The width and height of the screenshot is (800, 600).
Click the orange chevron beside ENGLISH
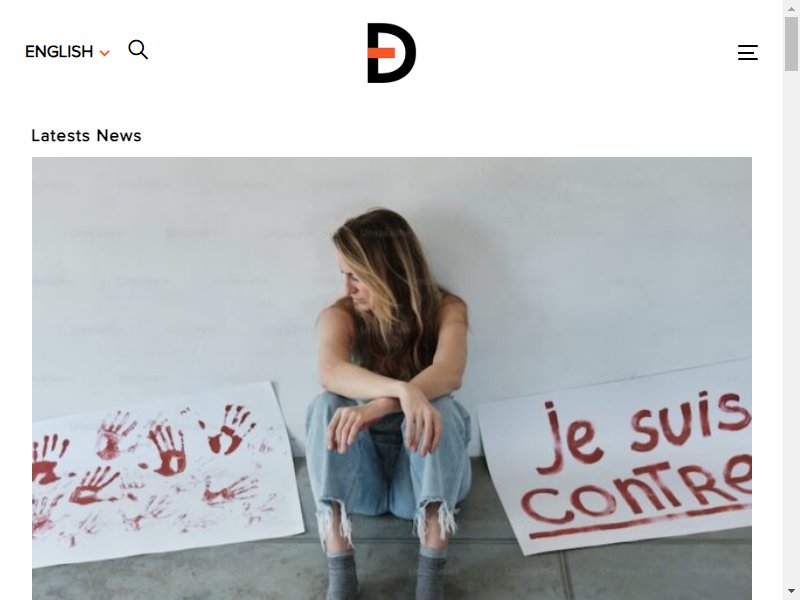point(105,53)
